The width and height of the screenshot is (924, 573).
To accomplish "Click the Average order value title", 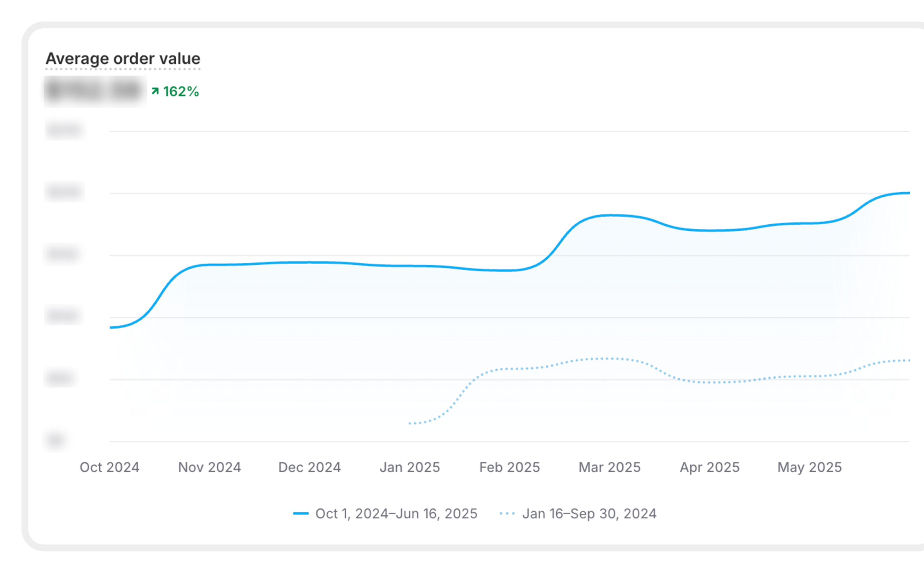I will [123, 59].
